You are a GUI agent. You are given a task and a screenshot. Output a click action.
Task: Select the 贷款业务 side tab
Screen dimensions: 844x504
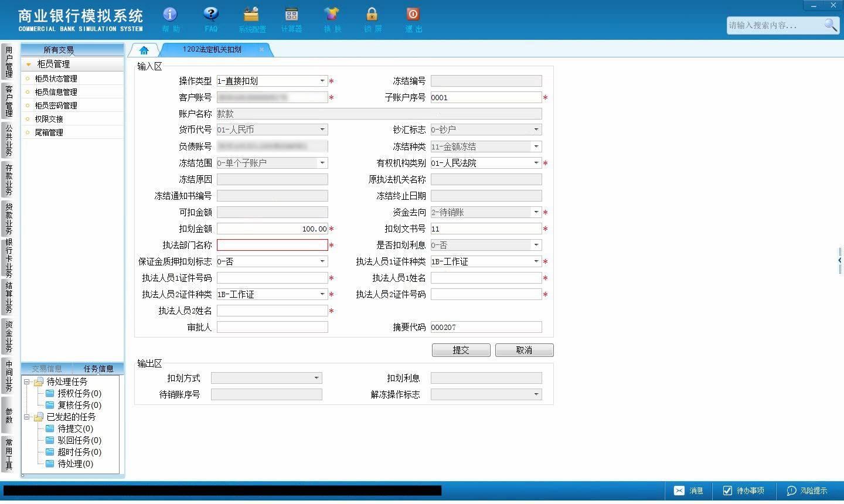click(x=8, y=219)
